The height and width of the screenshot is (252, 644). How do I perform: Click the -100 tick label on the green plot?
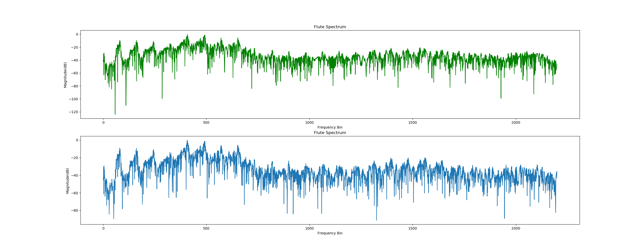point(73,99)
